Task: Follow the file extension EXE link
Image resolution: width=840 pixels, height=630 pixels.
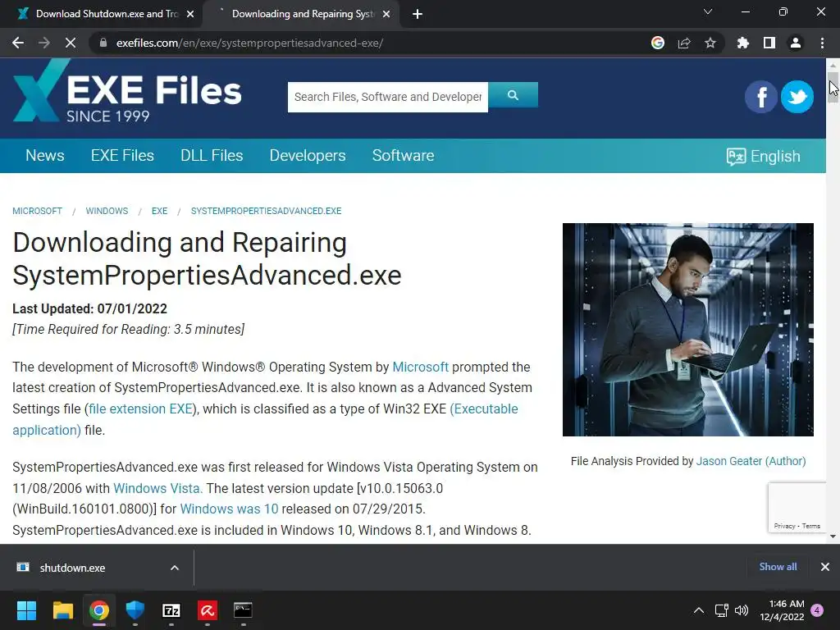Action: 140,409
